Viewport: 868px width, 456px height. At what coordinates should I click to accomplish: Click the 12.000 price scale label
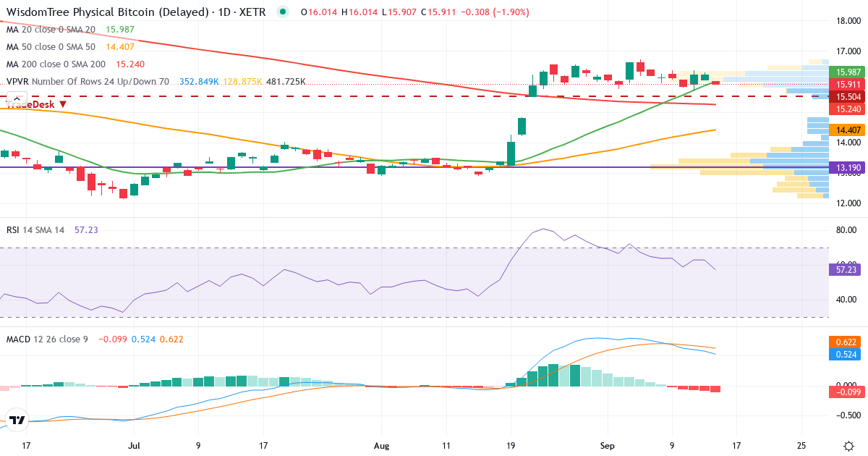coord(848,203)
